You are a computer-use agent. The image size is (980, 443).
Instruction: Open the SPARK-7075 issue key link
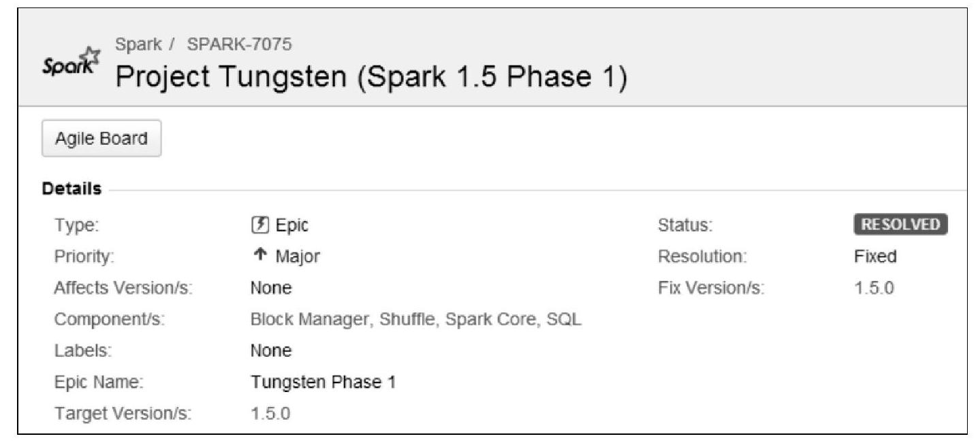pos(239,45)
